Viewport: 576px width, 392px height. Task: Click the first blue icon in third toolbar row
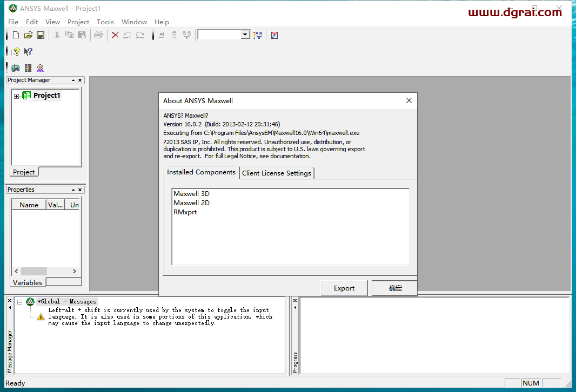(16, 68)
